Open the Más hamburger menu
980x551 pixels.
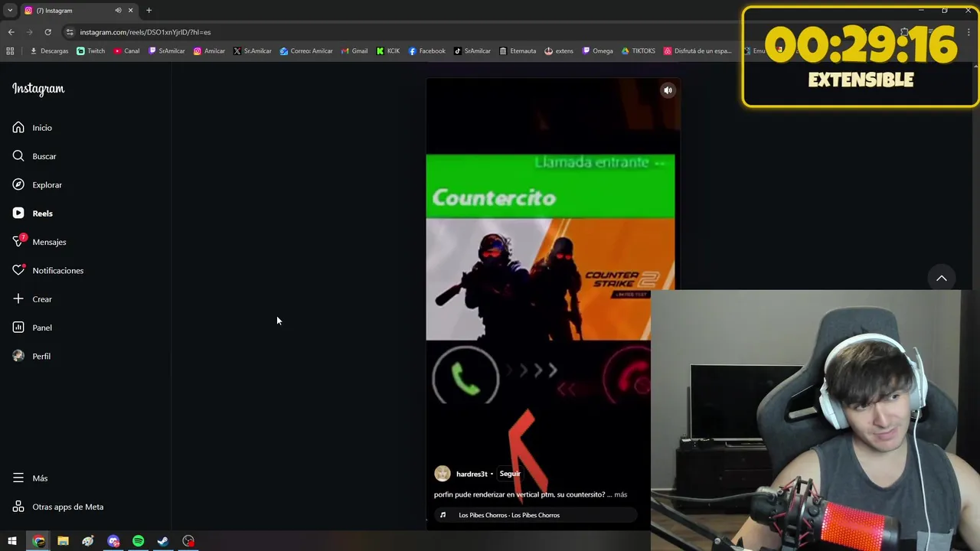click(x=30, y=478)
